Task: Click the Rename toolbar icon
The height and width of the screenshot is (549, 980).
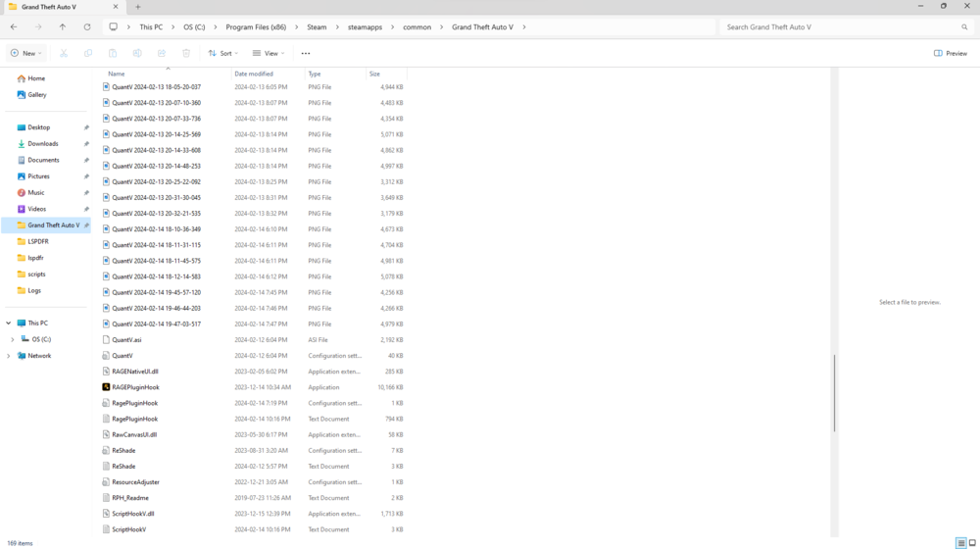Action: (137, 53)
